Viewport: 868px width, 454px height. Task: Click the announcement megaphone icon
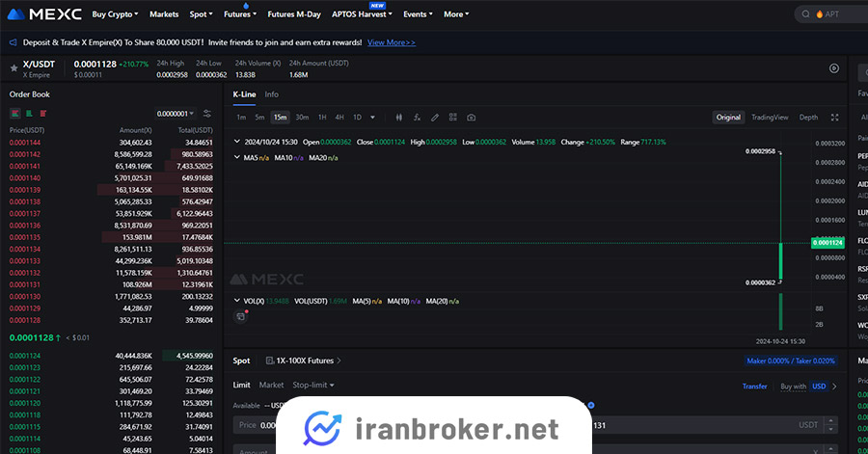click(14, 42)
